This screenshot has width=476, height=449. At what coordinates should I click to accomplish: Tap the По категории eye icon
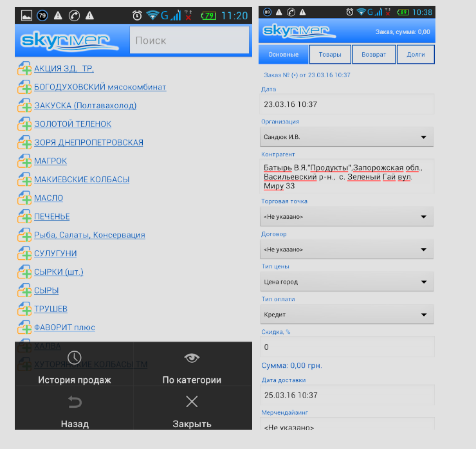[192, 358]
